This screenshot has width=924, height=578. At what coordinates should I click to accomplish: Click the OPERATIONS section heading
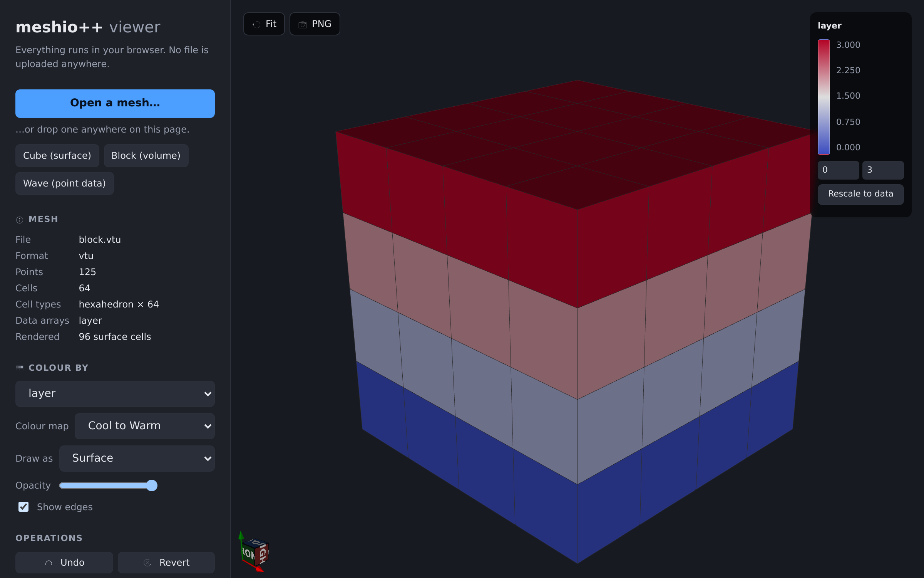point(49,538)
